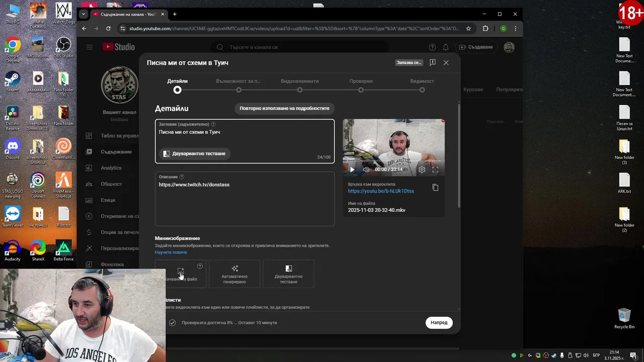Open the notifications bell in Studio
Image resolution: width=644 pixels, height=362 pixels.
[446, 47]
